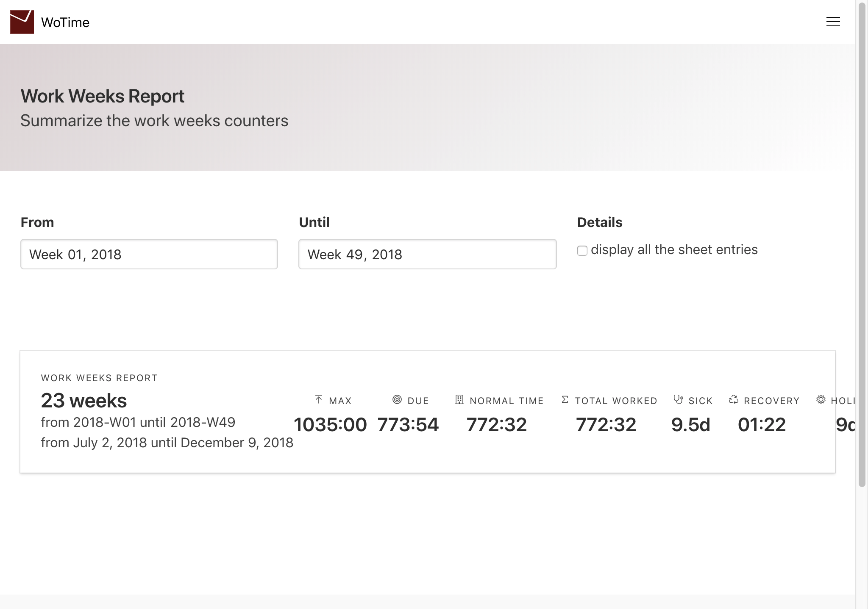Click the WoTime brand name link
The width and height of the screenshot is (868, 609).
tap(65, 22)
